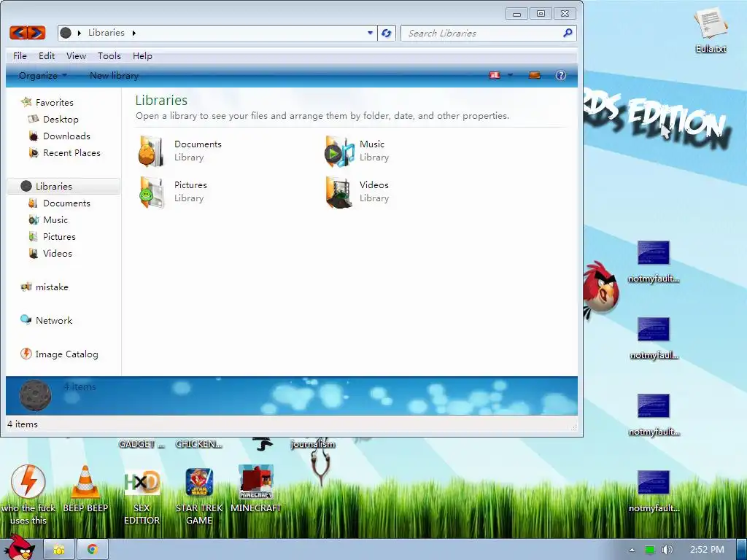Click the New library button
747x560 pixels.
tap(114, 75)
